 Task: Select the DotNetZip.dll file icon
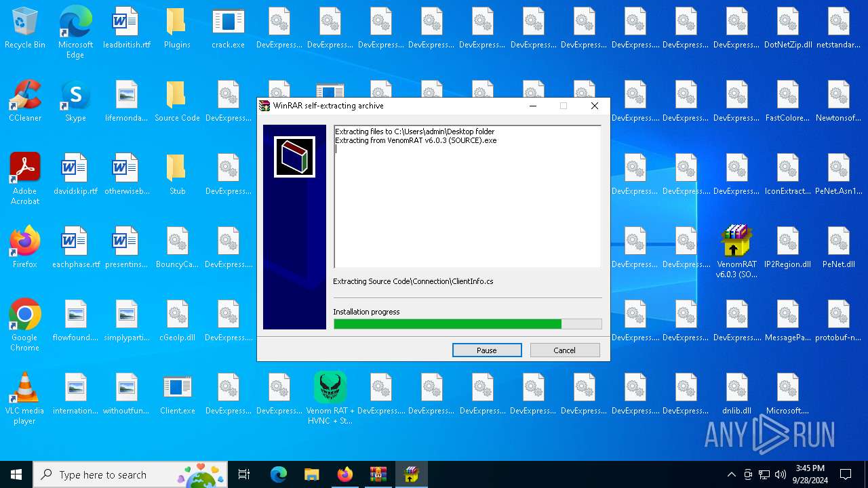(787, 28)
